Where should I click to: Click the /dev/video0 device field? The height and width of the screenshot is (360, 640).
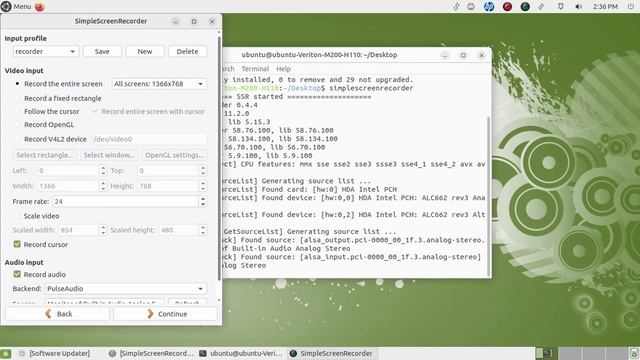149,139
